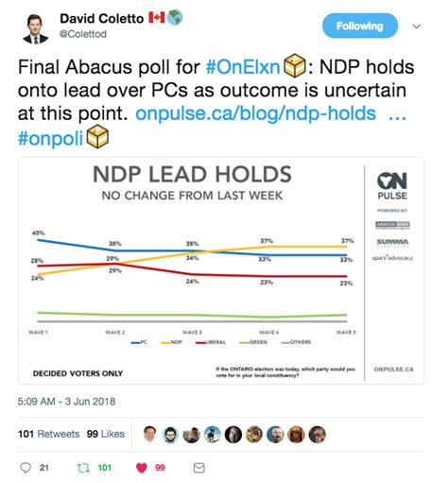
Task: Toggle the Following button
Action: pos(360,26)
